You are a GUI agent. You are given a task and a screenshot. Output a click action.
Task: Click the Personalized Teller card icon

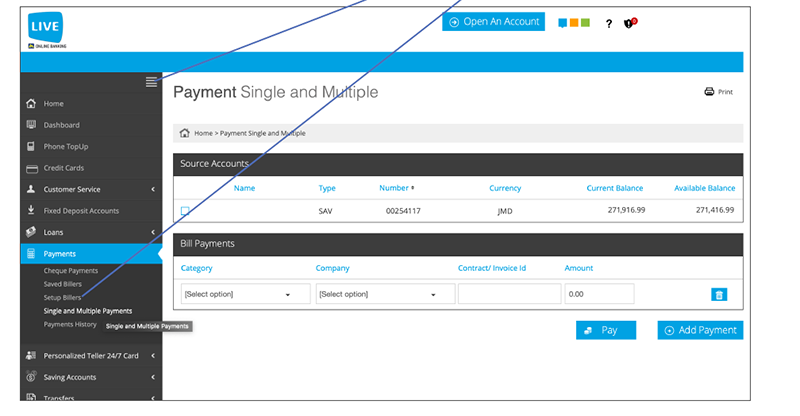tap(31, 355)
